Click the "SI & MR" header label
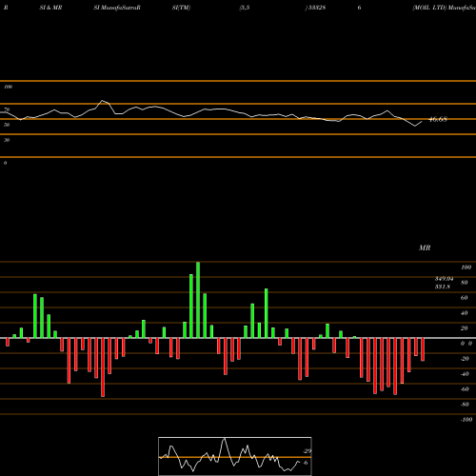Image resolution: width=476 pixels, height=476 pixels. (x=50, y=8)
